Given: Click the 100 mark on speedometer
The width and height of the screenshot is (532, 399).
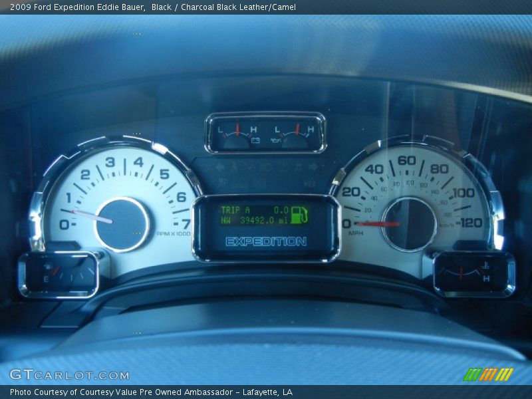Looking at the screenshot, I should pyautogui.click(x=464, y=193).
